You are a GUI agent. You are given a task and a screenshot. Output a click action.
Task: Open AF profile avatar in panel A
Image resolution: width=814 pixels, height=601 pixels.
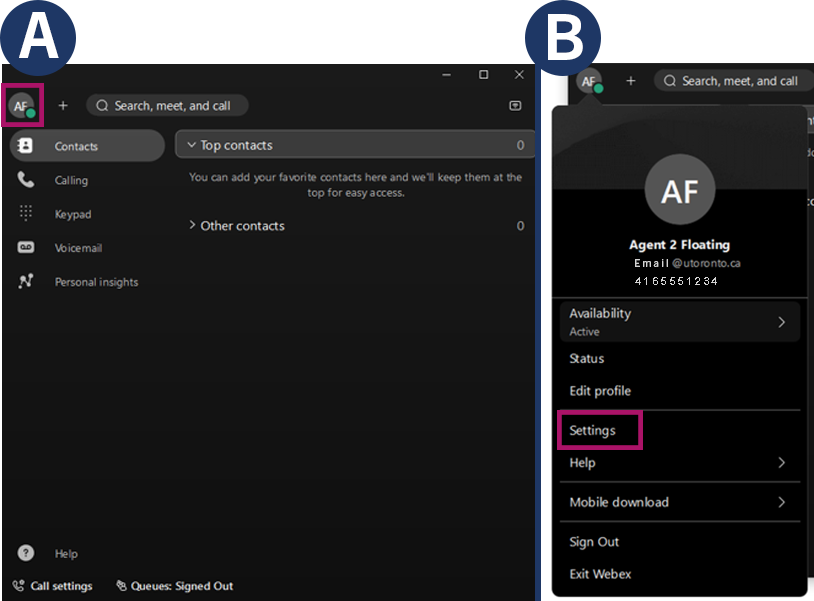(x=22, y=106)
